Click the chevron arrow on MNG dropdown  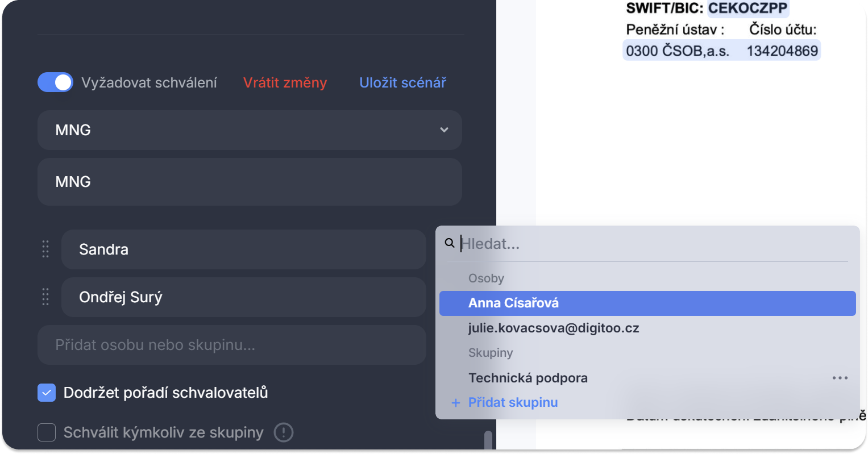[x=444, y=130]
